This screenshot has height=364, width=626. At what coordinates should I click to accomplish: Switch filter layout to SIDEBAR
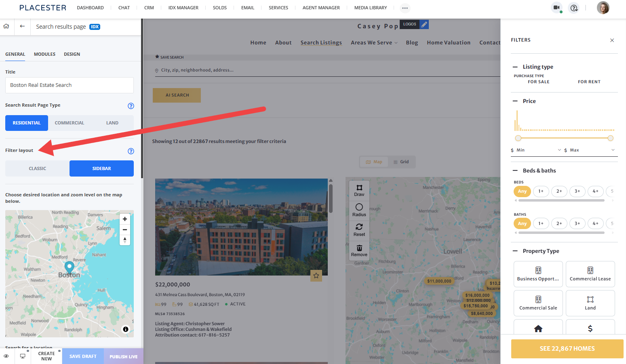coord(101,168)
